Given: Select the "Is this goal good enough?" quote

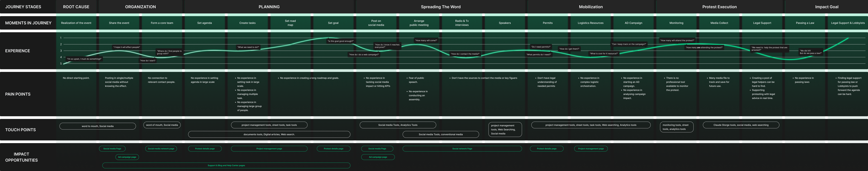Looking at the screenshot, I should click(x=341, y=41).
